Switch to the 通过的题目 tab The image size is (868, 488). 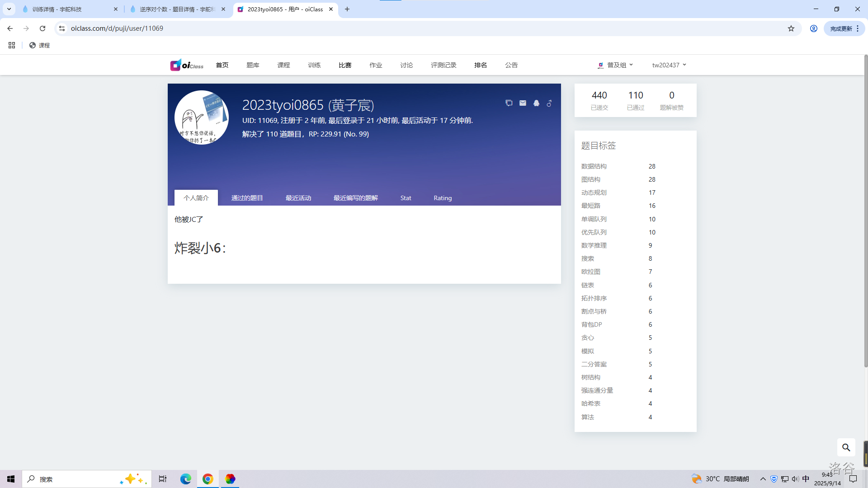247,198
